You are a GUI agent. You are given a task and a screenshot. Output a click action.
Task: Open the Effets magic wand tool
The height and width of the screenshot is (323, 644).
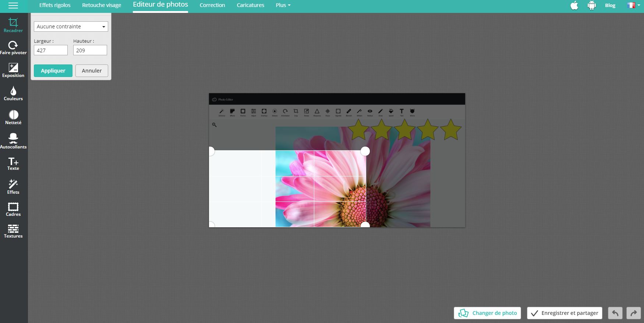coord(13,187)
